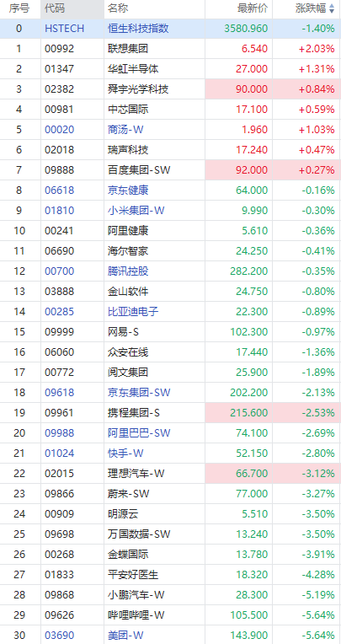341x644 pixels.
Task: Click the 涨跌幅 sort arrow icon
Action: pos(332,9)
